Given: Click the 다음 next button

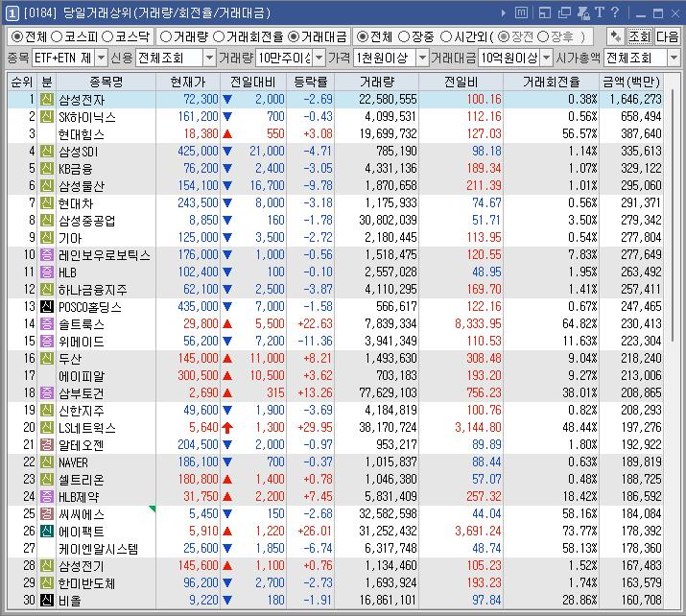Looking at the screenshot, I should pos(667,36).
